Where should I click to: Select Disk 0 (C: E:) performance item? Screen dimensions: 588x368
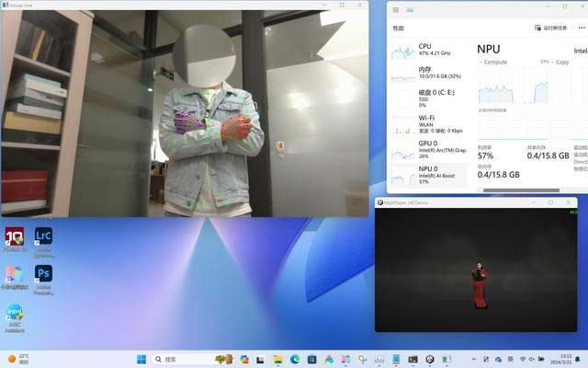(x=428, y=98)
